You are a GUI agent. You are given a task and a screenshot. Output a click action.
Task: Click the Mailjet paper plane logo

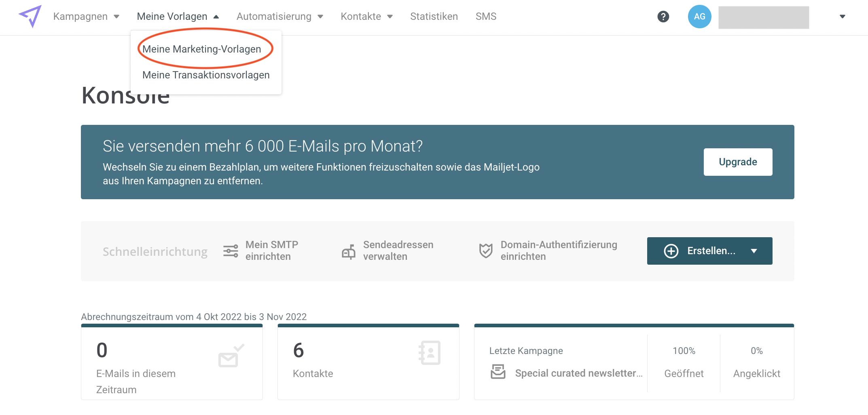[x=30, y=16]
